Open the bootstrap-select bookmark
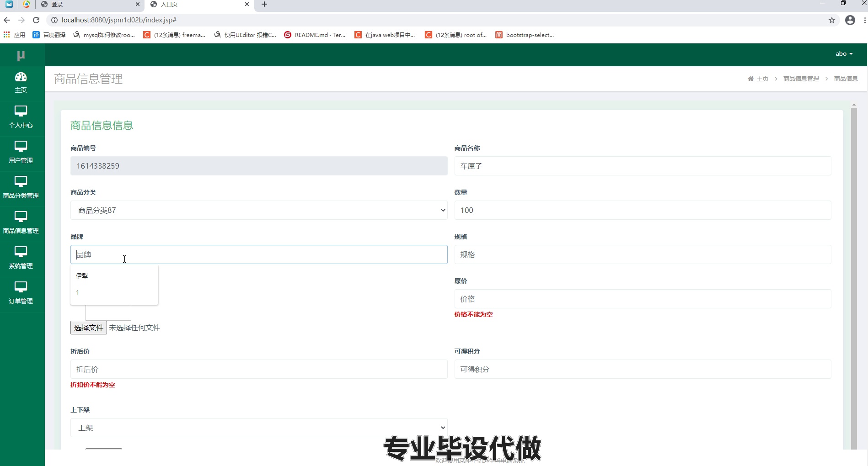Screen dimensions: 868x466 coord(525,35)
